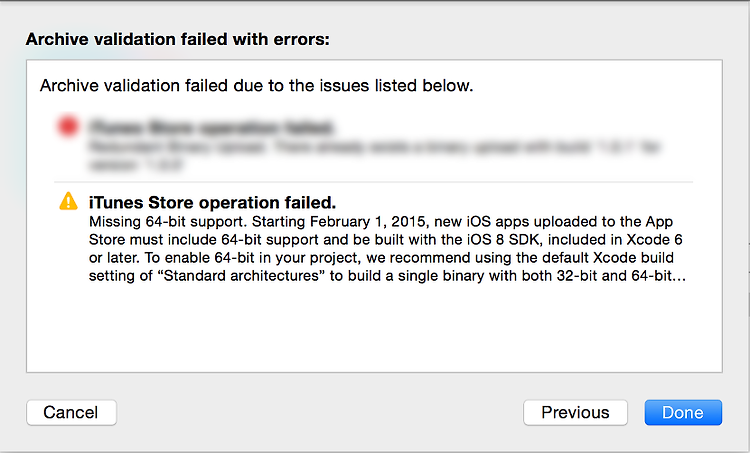Click the "Standard architectures" quoted phrase
The image size is (750, 453).
point(241,276)
